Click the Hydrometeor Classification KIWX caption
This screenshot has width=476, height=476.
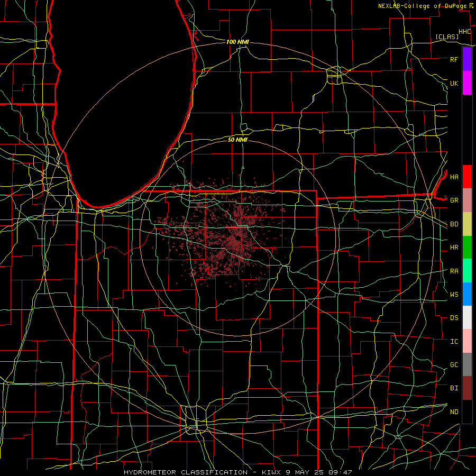(x=237, y=472)
